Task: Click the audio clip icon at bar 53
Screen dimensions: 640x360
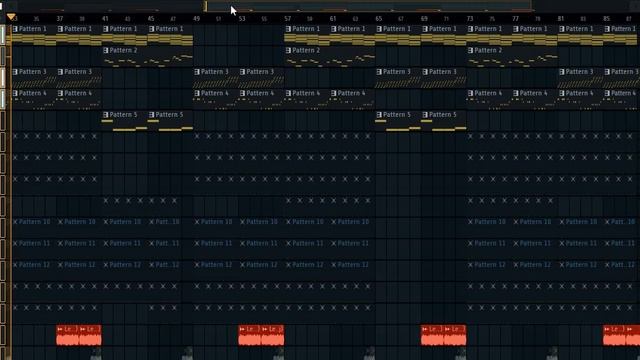Action: (x=242, y=329)
